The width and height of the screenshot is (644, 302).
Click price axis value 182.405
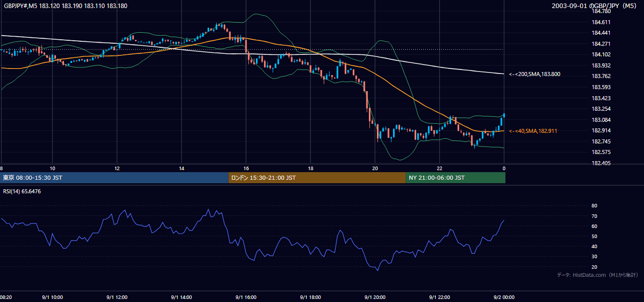pos(601,164)
